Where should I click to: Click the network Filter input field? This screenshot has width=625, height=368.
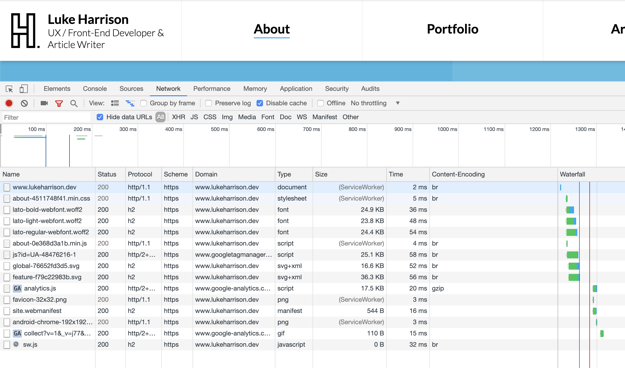pos(46,117)
